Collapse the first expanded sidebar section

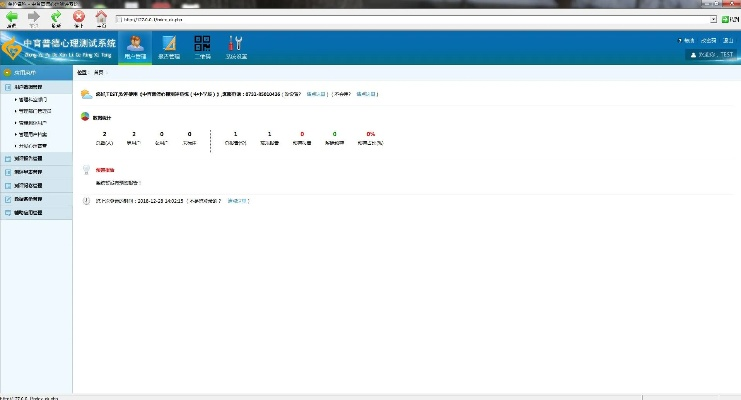pyautogui.click(x=36, y=88)
